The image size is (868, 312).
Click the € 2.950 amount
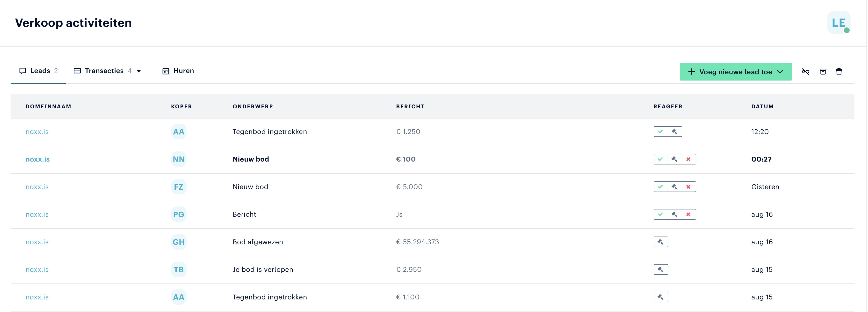(x=409, y=269)
